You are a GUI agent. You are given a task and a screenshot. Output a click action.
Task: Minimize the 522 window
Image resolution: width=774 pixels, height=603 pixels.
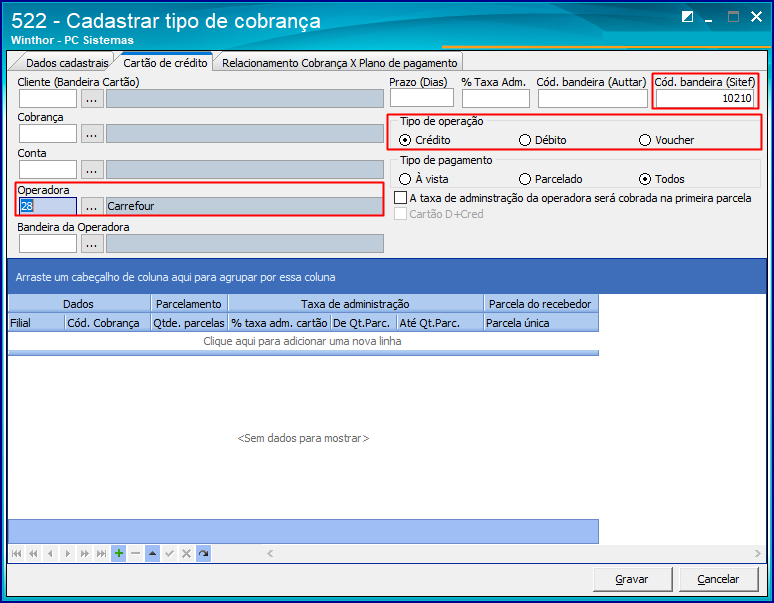[x=709, y=18]
